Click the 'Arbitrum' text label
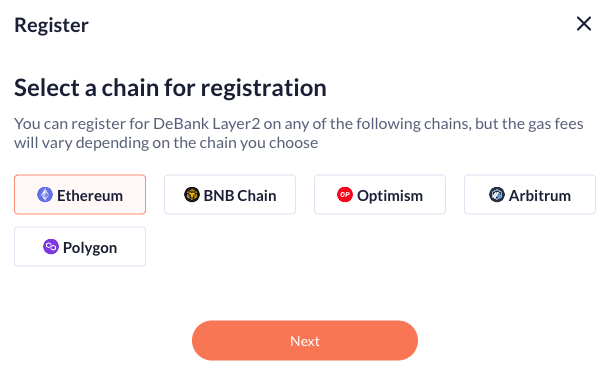 pyautogui.click(x=540, y=196)
